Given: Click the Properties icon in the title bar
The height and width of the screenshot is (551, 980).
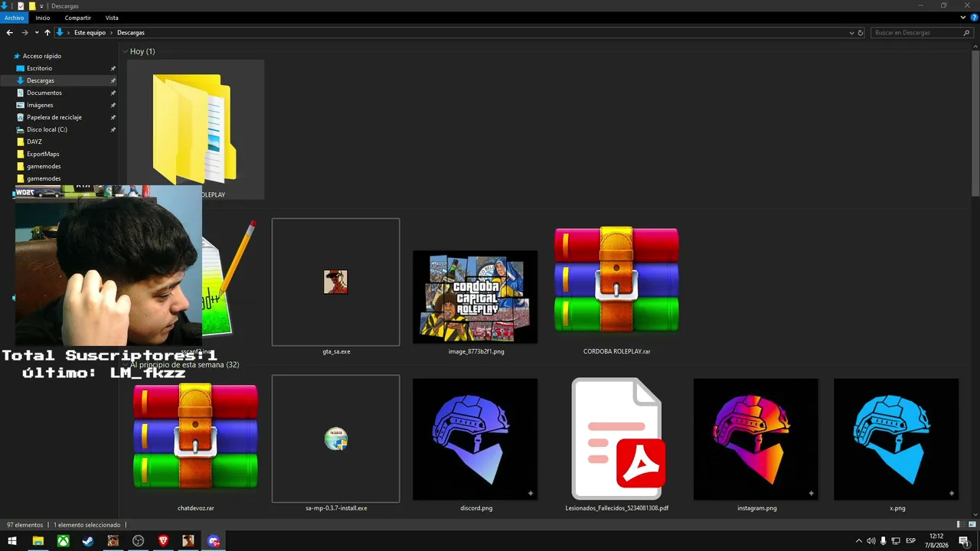Looking at the screenshot, I should (21, 5).
